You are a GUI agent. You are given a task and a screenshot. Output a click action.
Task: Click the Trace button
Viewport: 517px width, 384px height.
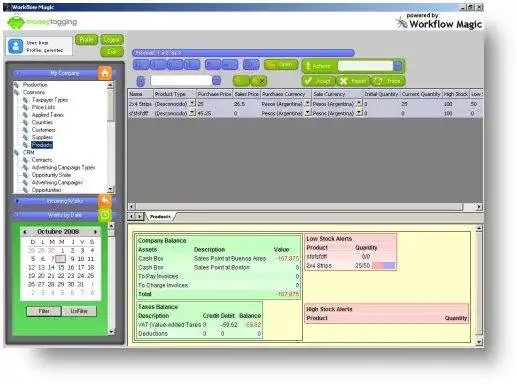388,81
